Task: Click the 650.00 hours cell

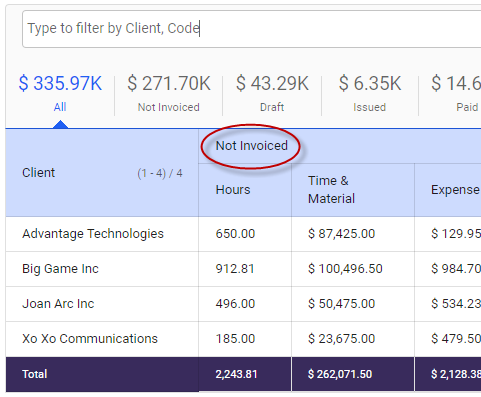Action: (235, 234)
